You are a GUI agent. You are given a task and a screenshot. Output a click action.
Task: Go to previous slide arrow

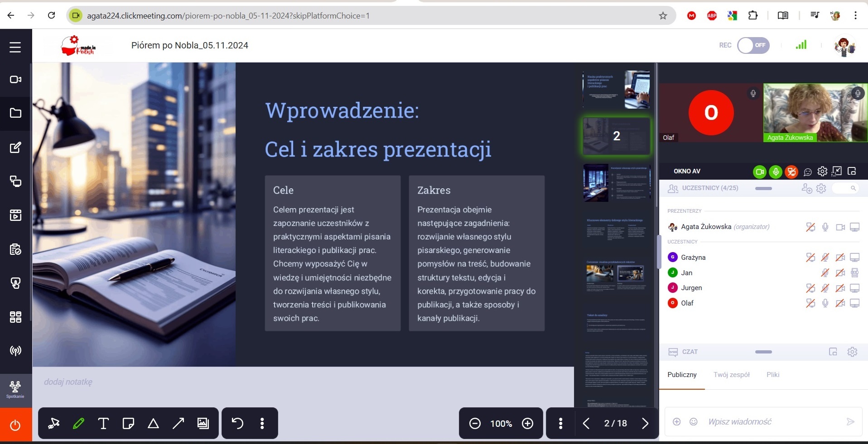click(586, 424)
